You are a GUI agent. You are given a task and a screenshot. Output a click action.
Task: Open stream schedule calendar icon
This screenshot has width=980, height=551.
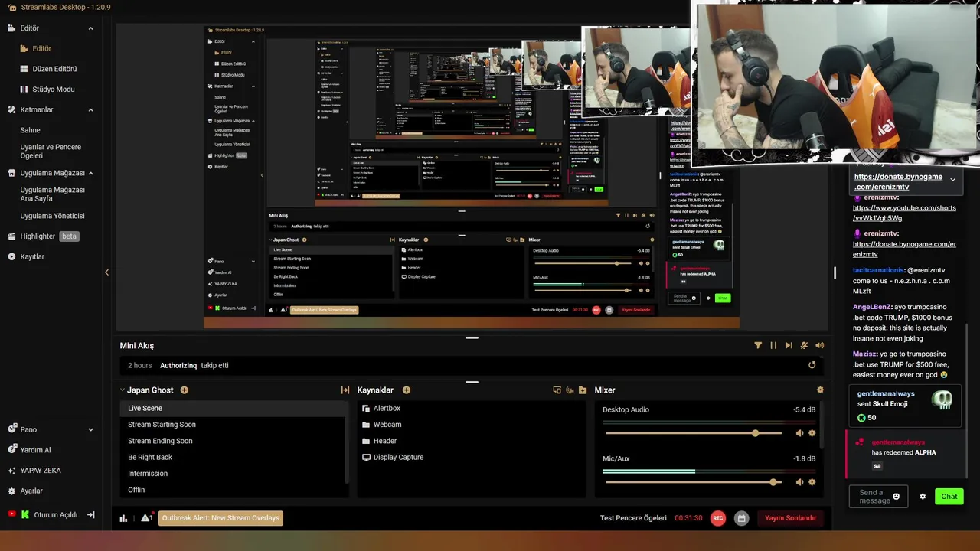pyautogui.click(x=741, y=518)
